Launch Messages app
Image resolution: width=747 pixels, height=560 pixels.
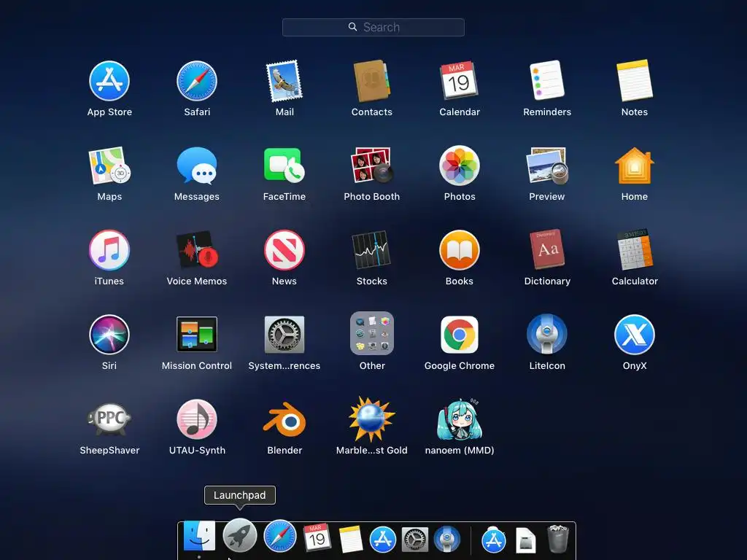click(x=197, y=166)
